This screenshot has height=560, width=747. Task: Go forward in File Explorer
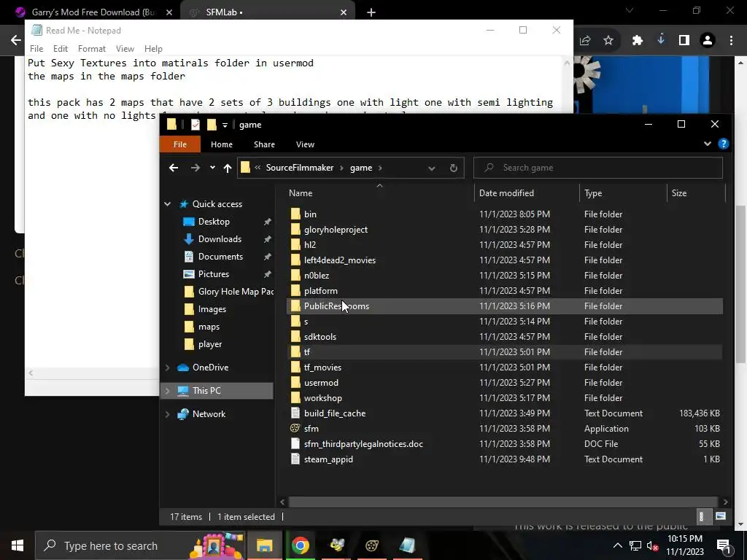point(196,168)
